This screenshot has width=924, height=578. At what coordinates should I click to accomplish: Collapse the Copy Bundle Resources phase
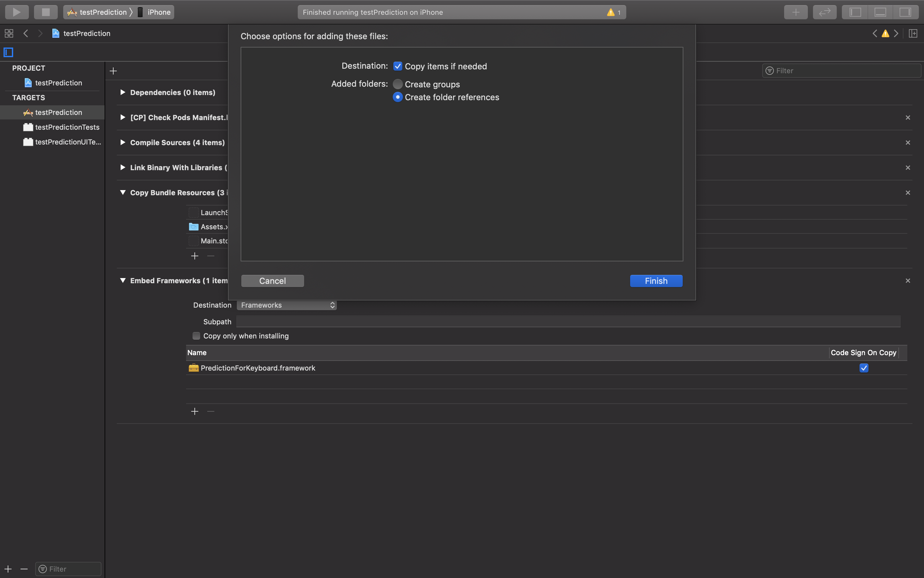point(123,192)
